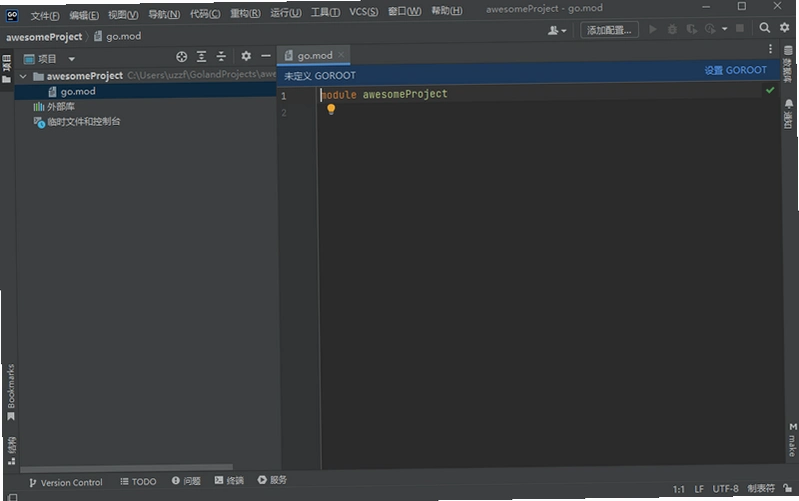Screen dimensions: 799x501
Task: Click the GoLand logo icon
Action: point(12,15)
